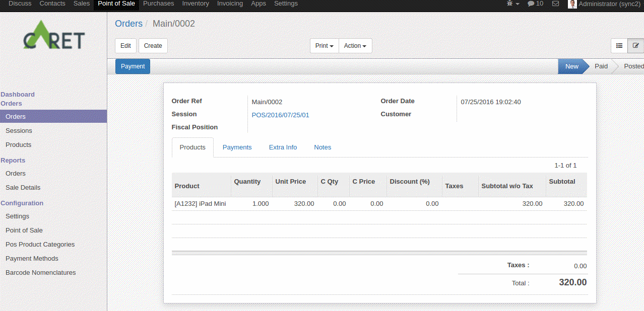Open the Point of Sale menu
The width and height of the screenshot is (644, 311).
[x=116, y=4]
